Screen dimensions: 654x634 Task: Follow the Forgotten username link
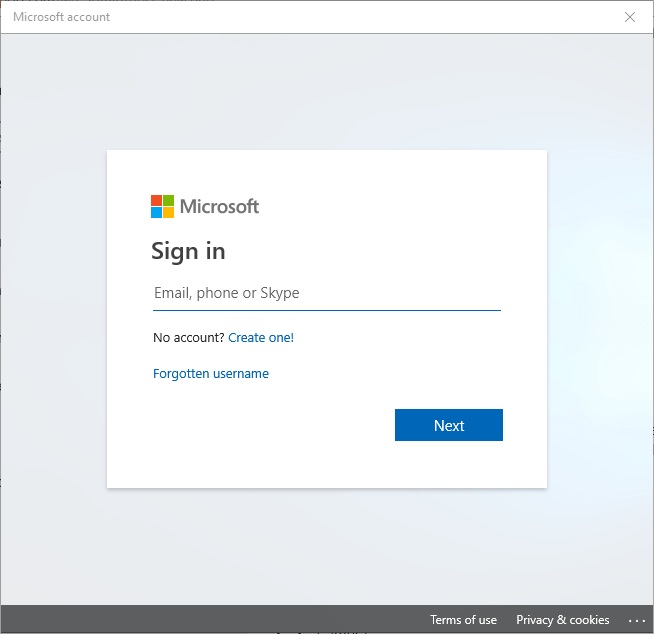211,373
